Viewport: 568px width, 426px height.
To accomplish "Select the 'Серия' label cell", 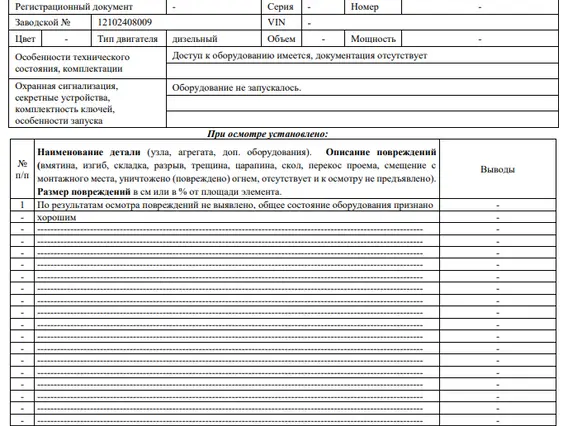I will pyautogui.click(x=280, y=7).
